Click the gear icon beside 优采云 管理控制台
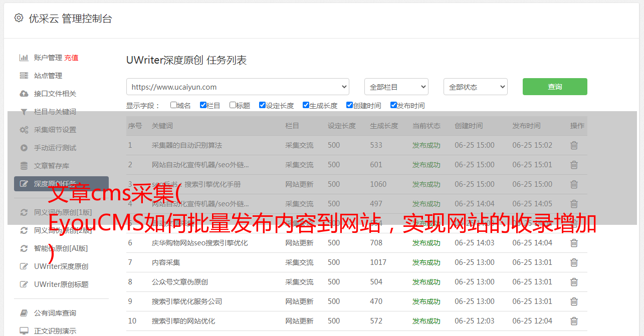Screen dimensions: 644x336 (19, 18)
